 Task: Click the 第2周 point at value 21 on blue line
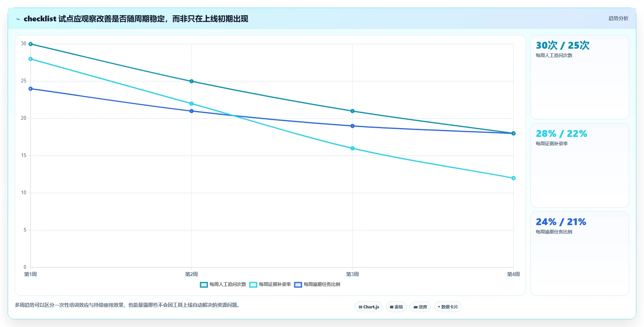coord(191,111)
